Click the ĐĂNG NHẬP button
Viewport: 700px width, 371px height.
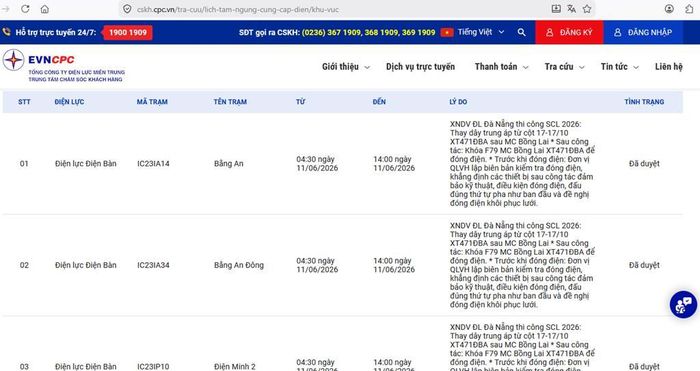643,32
